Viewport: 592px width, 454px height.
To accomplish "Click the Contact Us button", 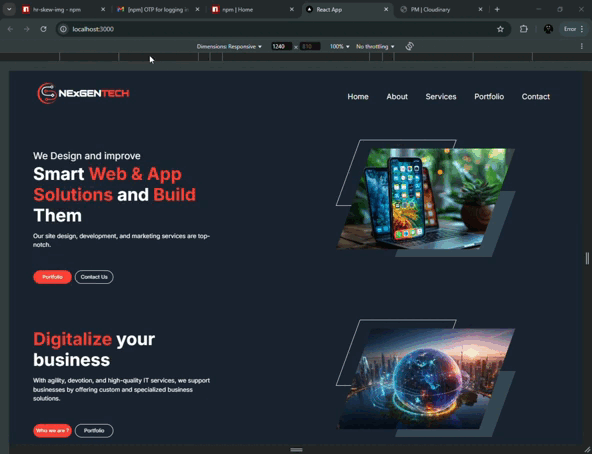I will [x=94, y=277].
